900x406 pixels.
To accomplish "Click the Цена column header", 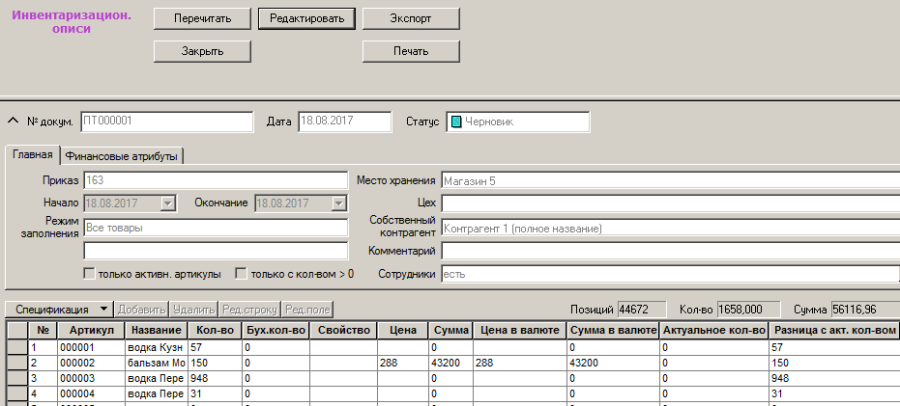I will tap(402, 330).
